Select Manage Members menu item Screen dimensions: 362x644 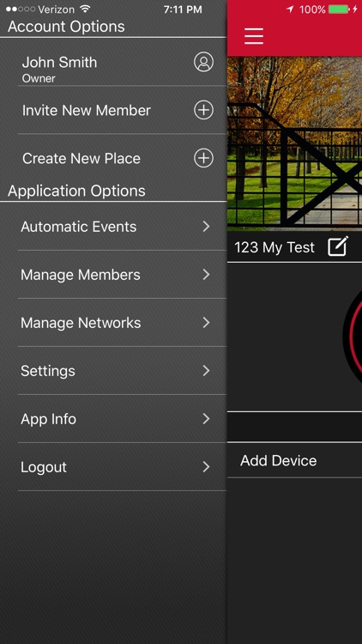[122, 275]
